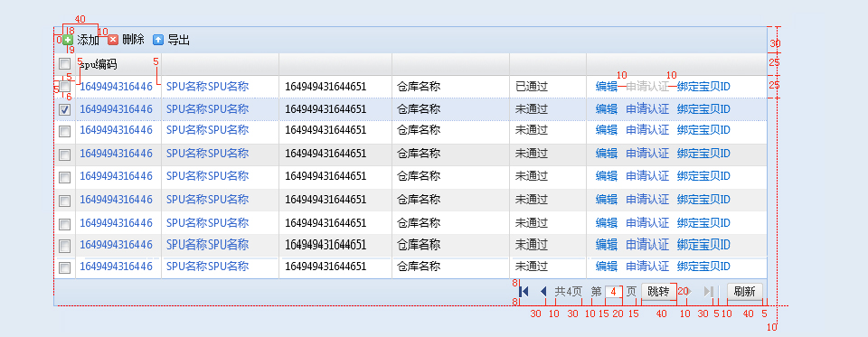The image size is (868, 337).
Task: Click the 刷新 button
Action: pos(744,292)
